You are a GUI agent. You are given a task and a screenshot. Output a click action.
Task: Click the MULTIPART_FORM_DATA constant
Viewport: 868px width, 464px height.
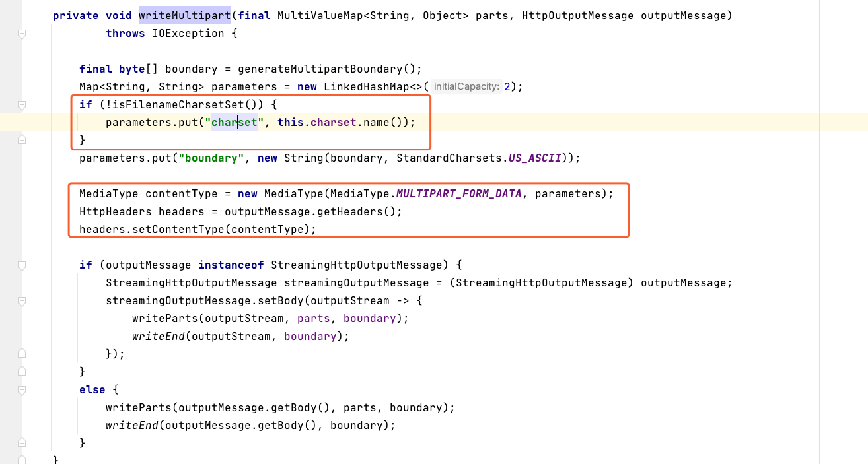459,193
